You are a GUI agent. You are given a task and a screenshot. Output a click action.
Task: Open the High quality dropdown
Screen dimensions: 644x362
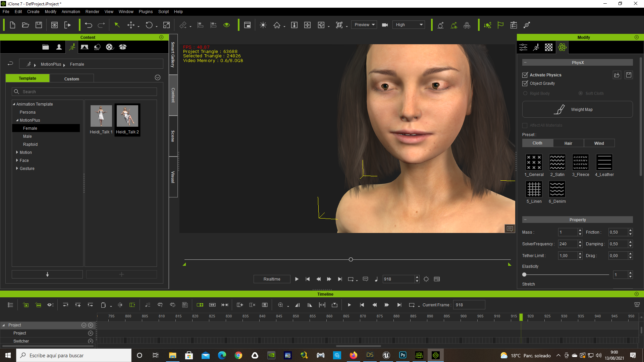(409, 25)
